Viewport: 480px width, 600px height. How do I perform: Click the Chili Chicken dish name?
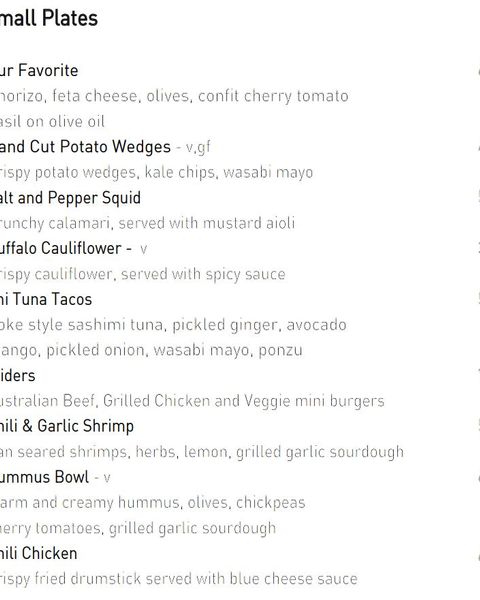click(38, 553)
